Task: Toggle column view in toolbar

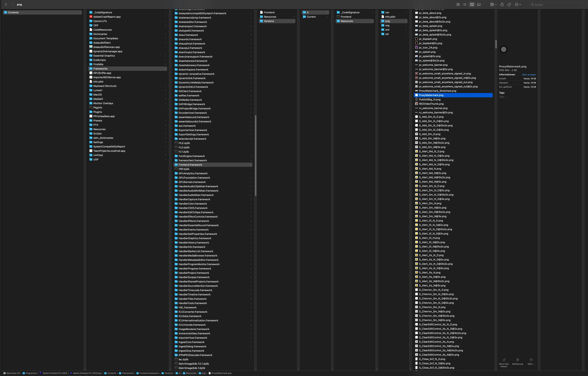Action: click(x=472, y=4)
